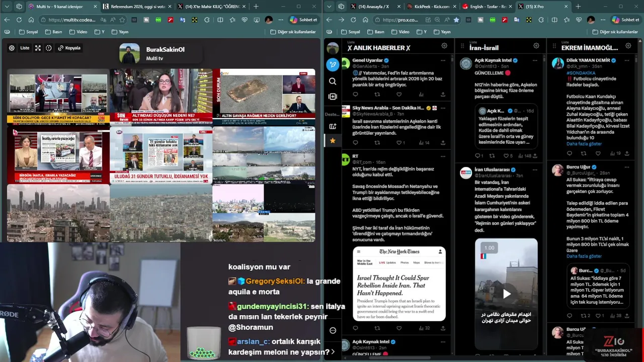Click the filled blue favorite star in address bar
644x362 pixels.
(456, 20)
